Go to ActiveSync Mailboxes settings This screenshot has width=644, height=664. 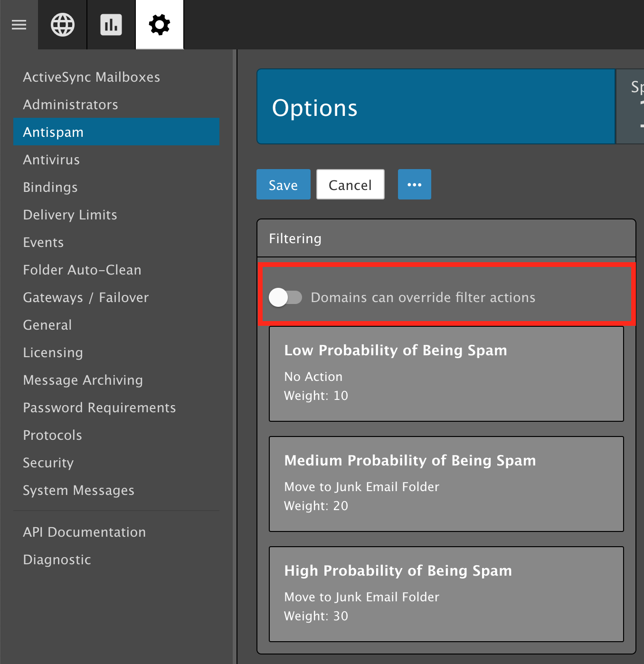point(92,77)
